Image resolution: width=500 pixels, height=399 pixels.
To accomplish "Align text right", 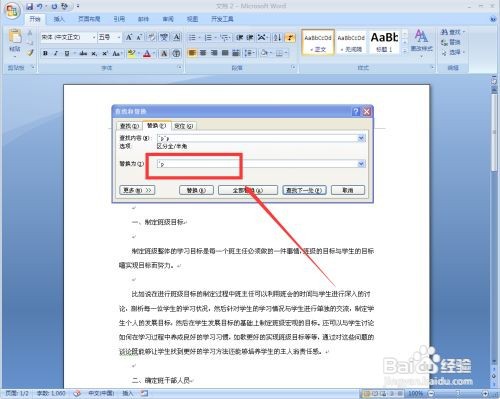I will pyautogui.click(x=214, y=53).
